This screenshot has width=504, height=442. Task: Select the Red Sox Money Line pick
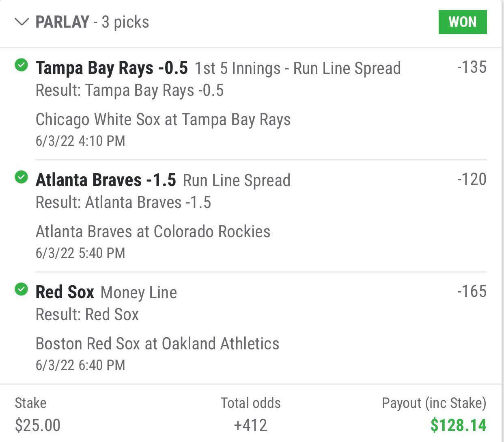coord(106,292)
